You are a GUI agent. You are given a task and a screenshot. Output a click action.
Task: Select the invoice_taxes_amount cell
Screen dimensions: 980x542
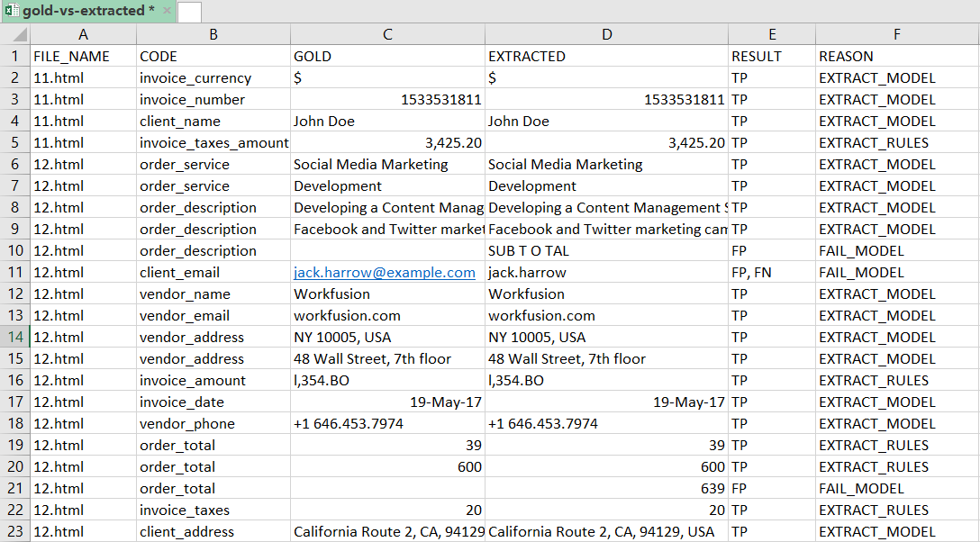tap(213, 142)
